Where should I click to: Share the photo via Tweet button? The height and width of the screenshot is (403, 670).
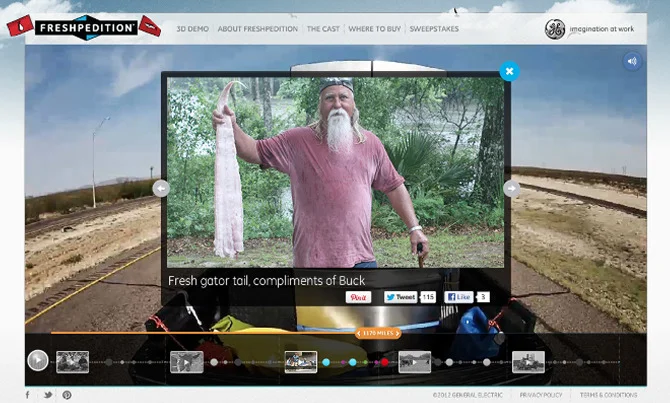[x=400, y=297]
